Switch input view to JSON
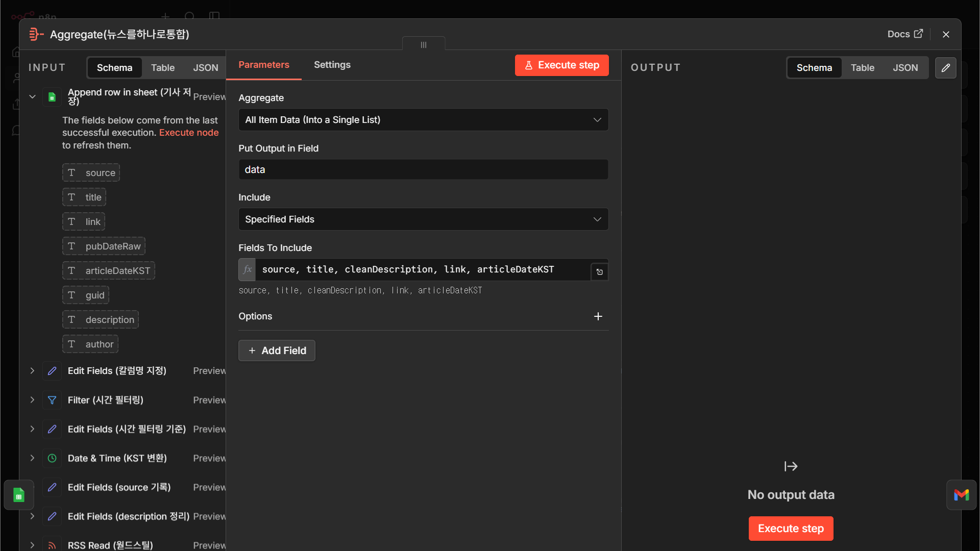 (x=206, y=68)
